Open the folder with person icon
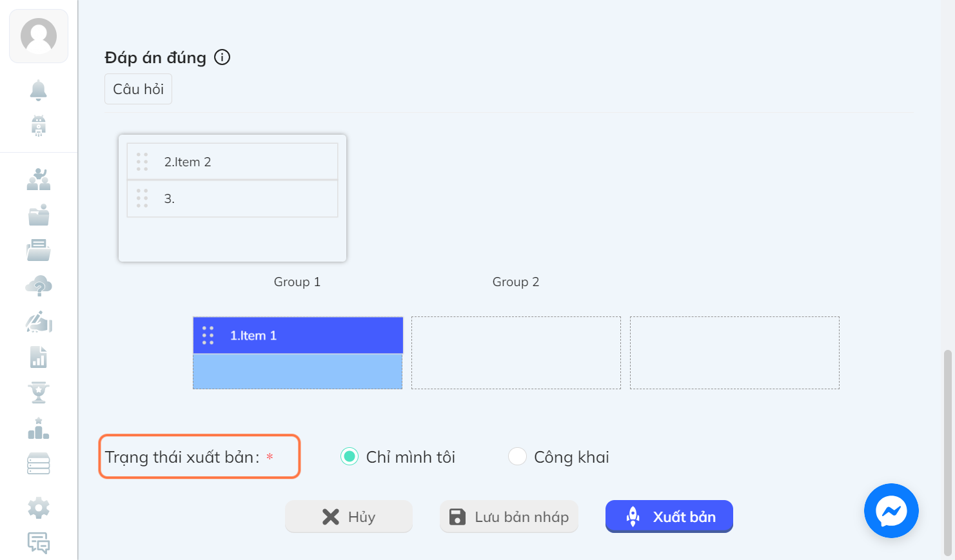The image size is (955, 560). (39, 215)
